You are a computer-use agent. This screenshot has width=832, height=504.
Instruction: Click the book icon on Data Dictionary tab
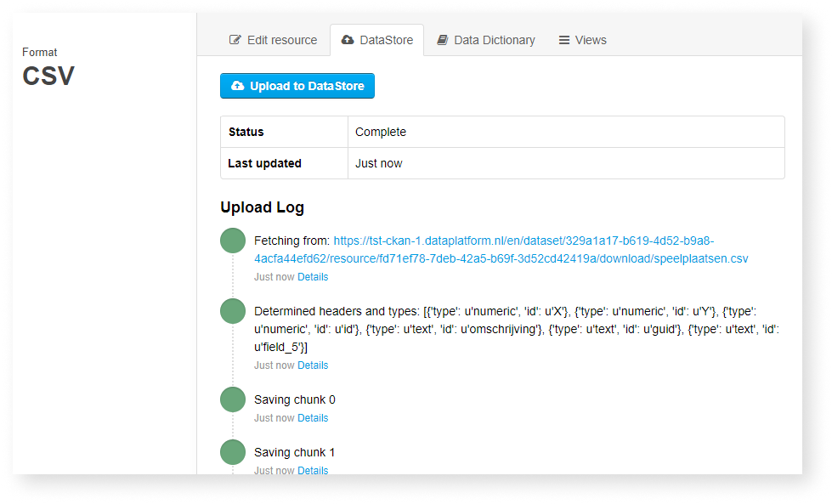tap(443, 40)
